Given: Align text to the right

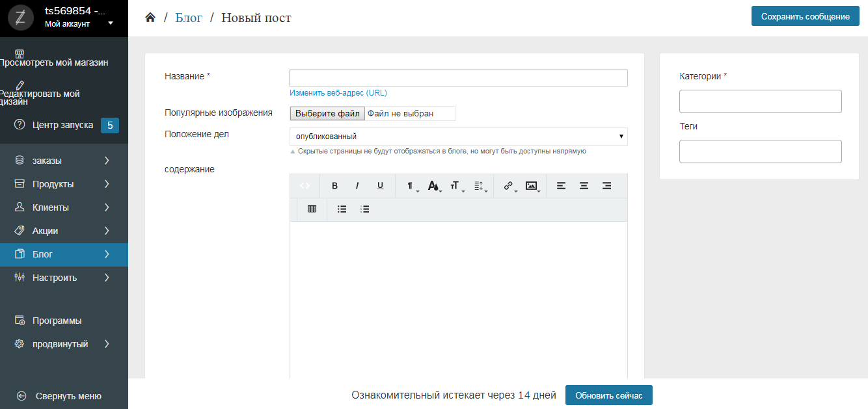Looking at the screenshot, I should pos(606,186).
